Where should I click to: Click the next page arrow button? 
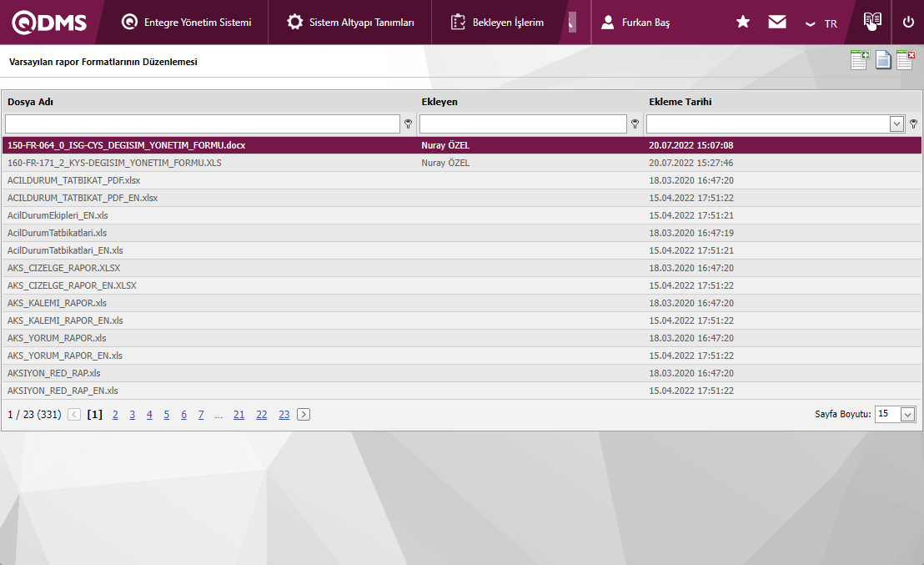pos(304,415)
